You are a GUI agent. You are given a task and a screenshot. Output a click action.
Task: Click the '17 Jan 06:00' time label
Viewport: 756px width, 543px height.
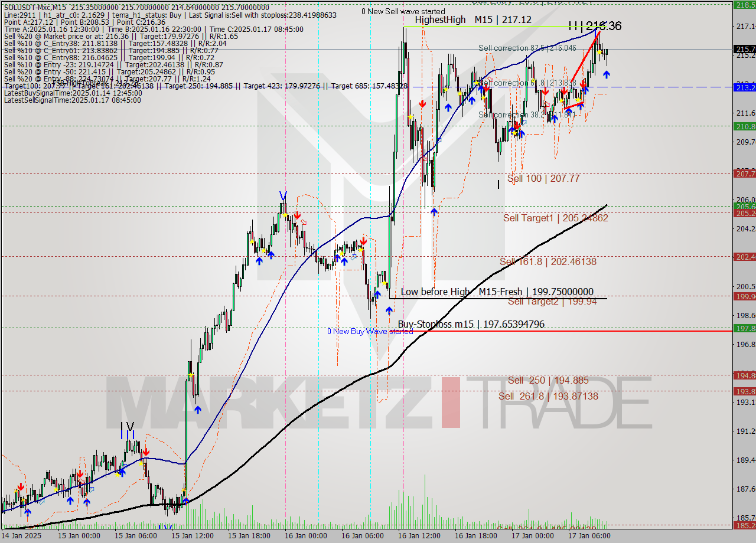pos(590,536)
